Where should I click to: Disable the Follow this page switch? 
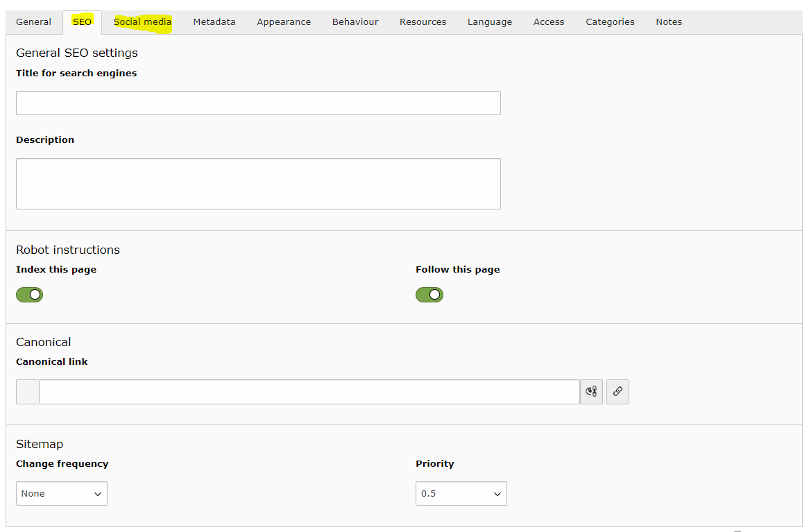(x=429, y=295)
